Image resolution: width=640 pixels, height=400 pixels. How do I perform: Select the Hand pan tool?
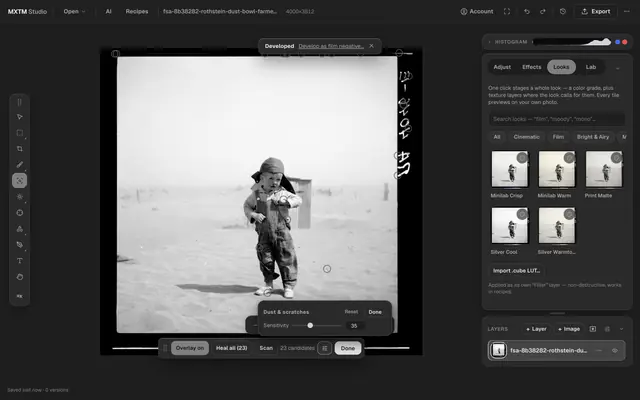[x=20, y=277]
